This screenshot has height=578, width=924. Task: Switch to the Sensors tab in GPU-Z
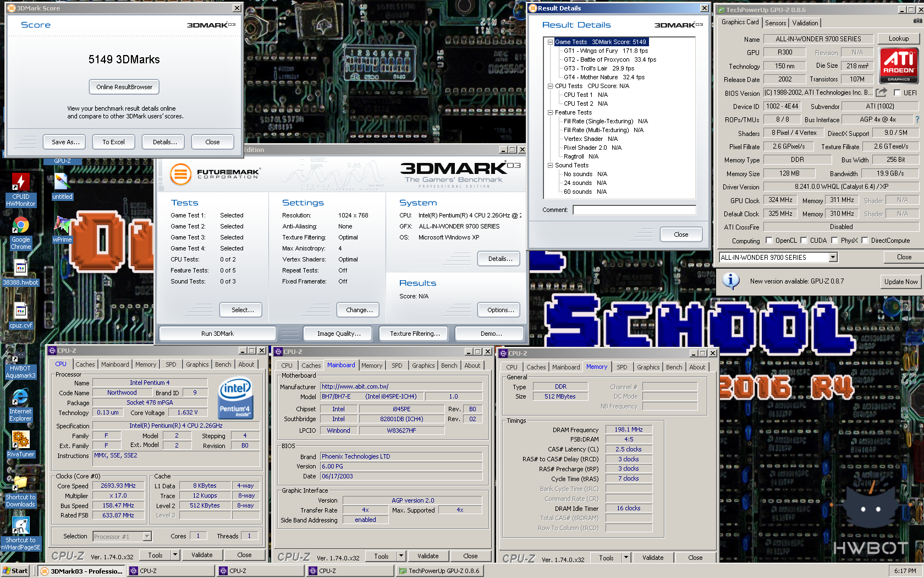776,23
